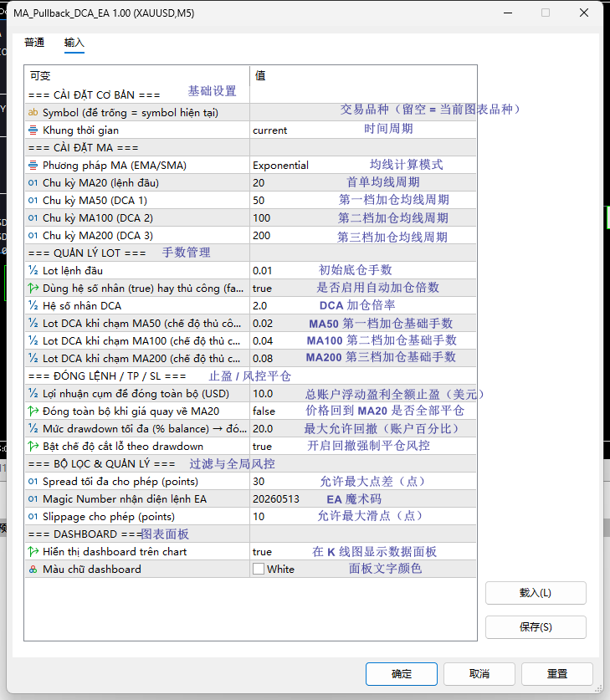Select the max drawdown value 20.0
610x700 pixels.
coord(263,429)
